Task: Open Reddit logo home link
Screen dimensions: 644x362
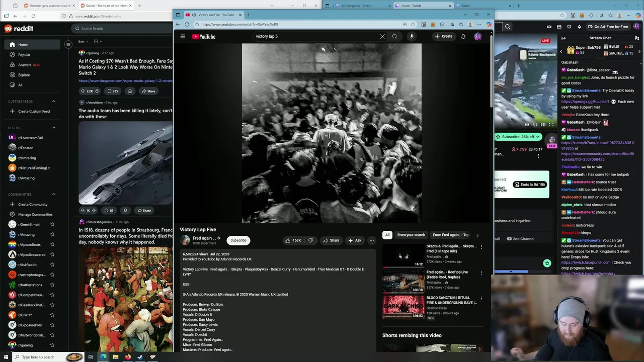Action: click(19, 29)
